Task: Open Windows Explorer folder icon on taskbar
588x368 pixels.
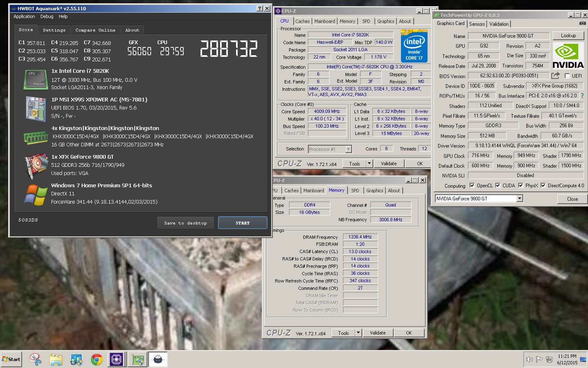Action: pos(56,359)
